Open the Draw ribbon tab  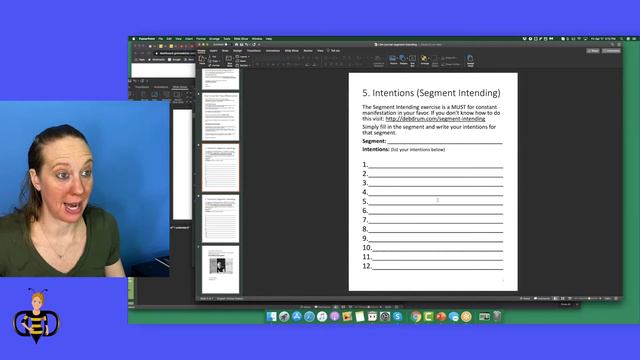[225, 51]
